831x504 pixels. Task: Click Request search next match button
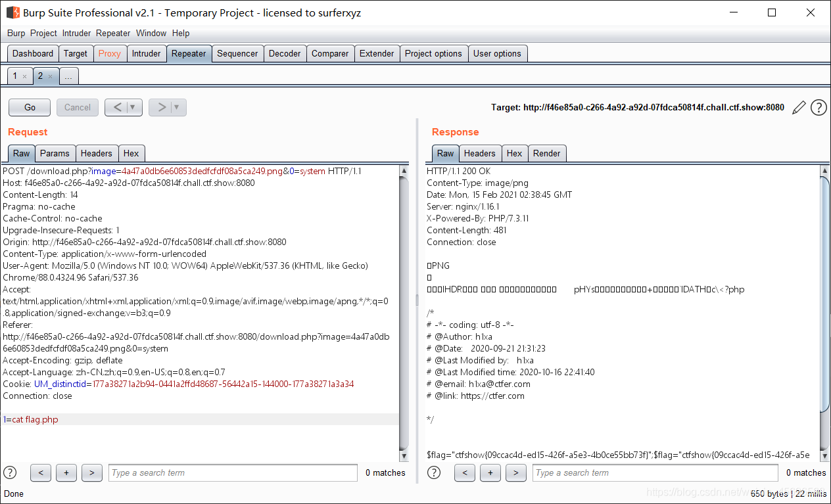tap(92, 472)
